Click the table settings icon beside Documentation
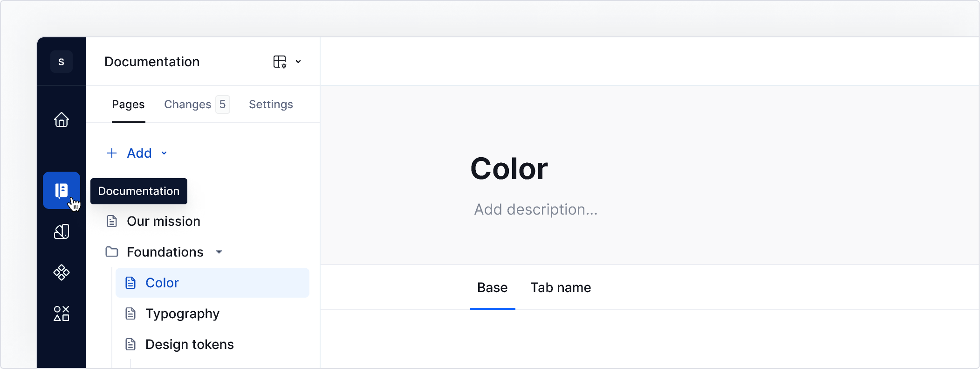 pyautogui.click(x=280, y=62)
